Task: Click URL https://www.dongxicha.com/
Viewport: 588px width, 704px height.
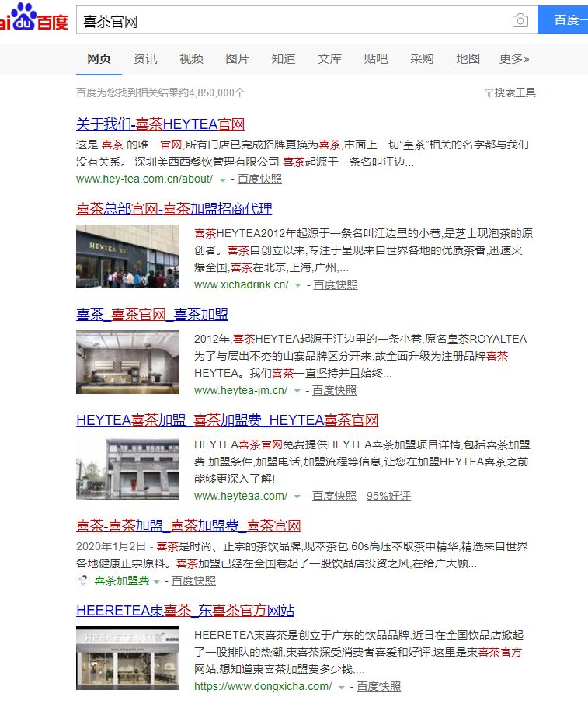Action: click(263, 686)
